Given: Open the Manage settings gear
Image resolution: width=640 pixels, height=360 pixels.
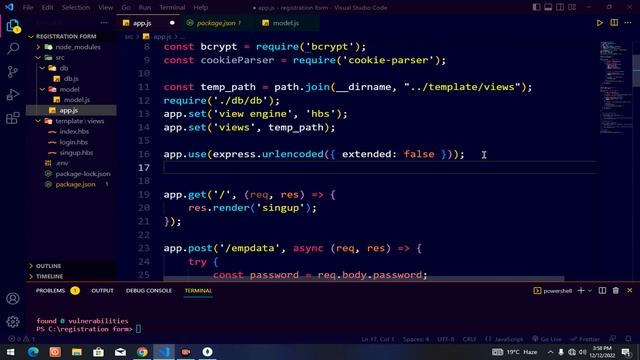Looking at the screenshot, I should click(x=13, y=322).
